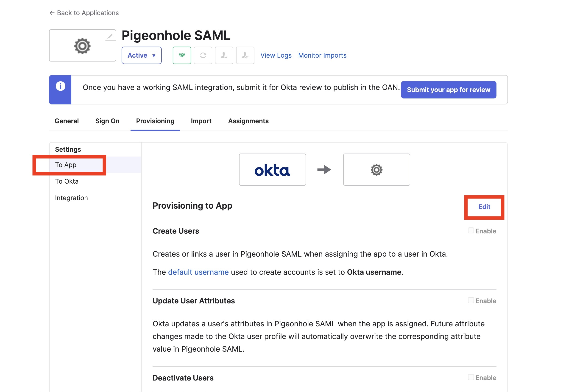Toggle the Deactivate Users Enable checkbox
563x392 pixels.
click(x=471, y=377)
